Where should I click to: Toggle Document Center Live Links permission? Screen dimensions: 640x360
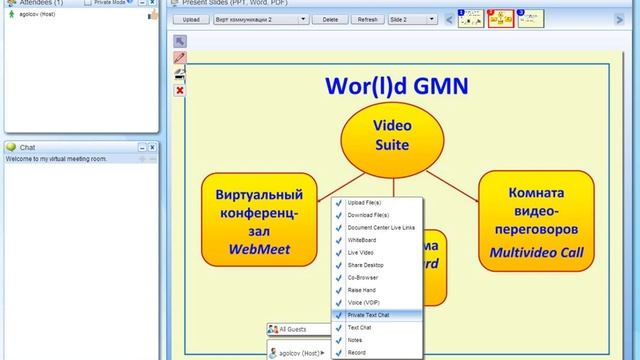pyautogui.click(x=377, y=228)
